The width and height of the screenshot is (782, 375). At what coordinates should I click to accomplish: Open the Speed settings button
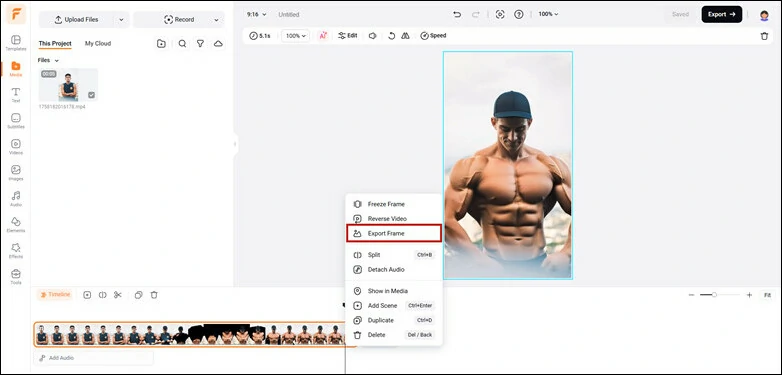tap(433, 36)
